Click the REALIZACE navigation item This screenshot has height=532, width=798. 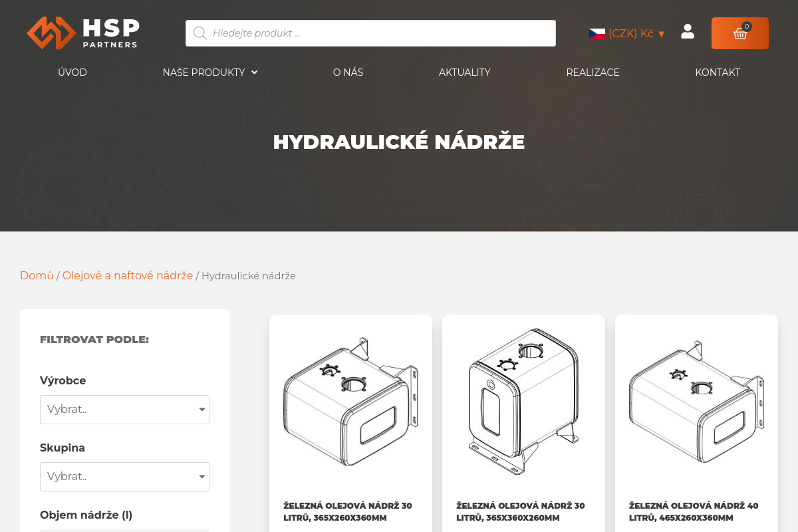coord(593,72)
